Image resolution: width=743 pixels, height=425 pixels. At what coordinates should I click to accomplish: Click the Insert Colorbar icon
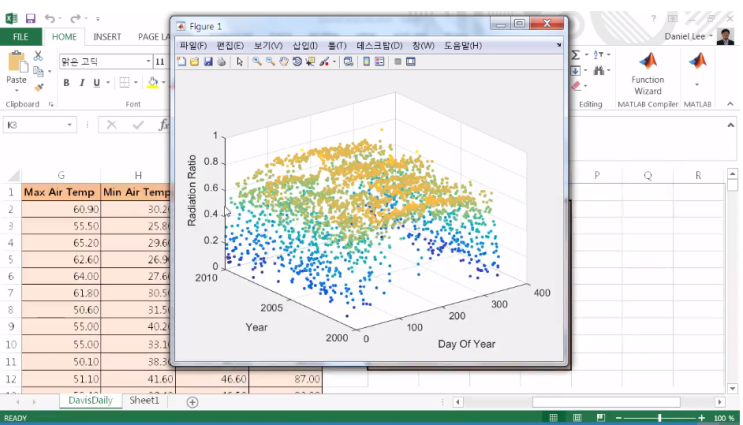tap(366, 62)
